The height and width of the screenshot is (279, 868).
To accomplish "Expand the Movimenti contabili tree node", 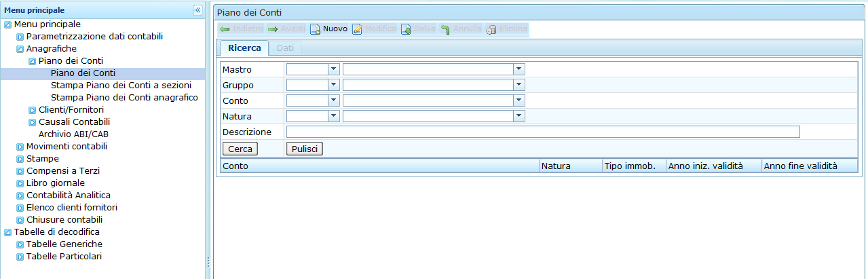I will pyautogui.click(x=20, y=147).
